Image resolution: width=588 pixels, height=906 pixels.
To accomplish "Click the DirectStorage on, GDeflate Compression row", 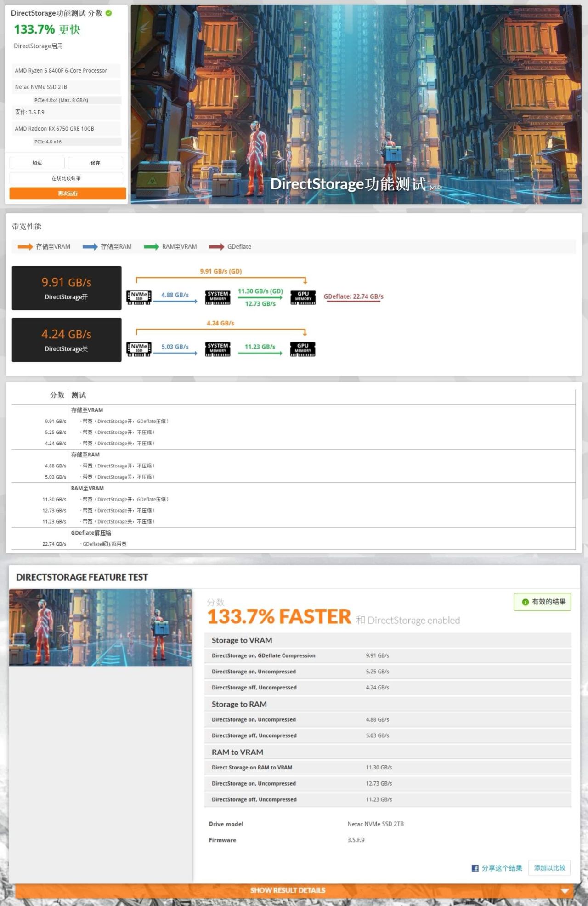I will tap(388, 655).
